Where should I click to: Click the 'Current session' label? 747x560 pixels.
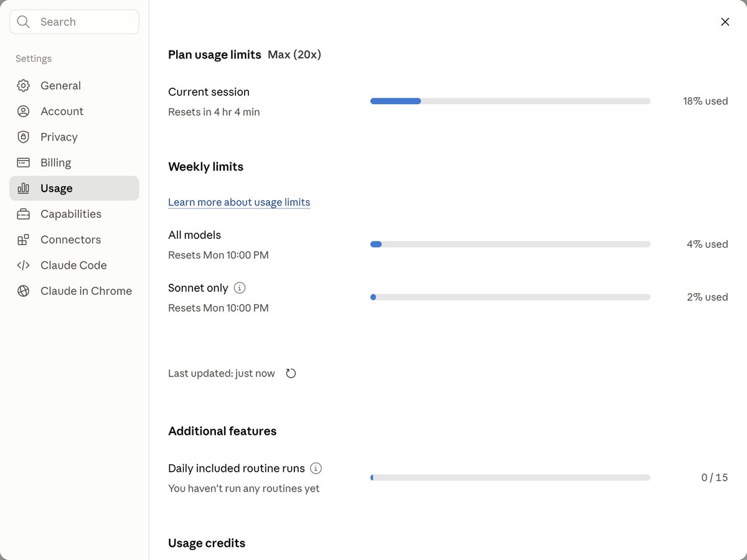coord(209,92)
